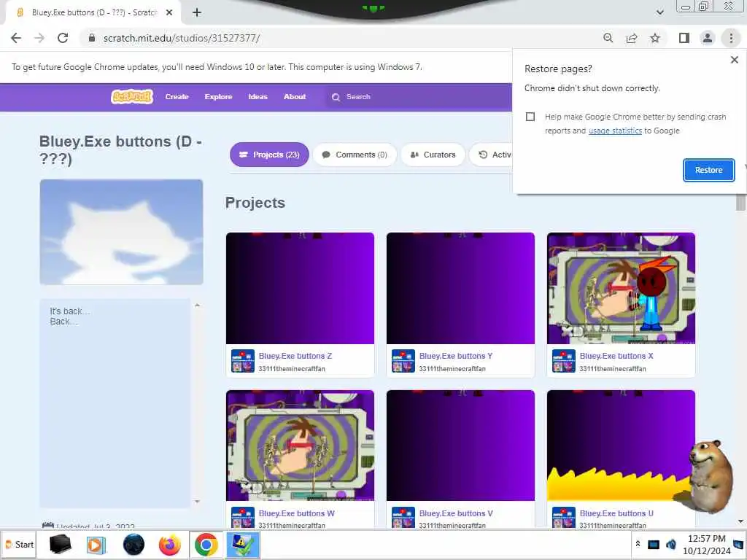
Task: Open the Bluey.Exe buttons X thumbnail
Action: point(621,288)
